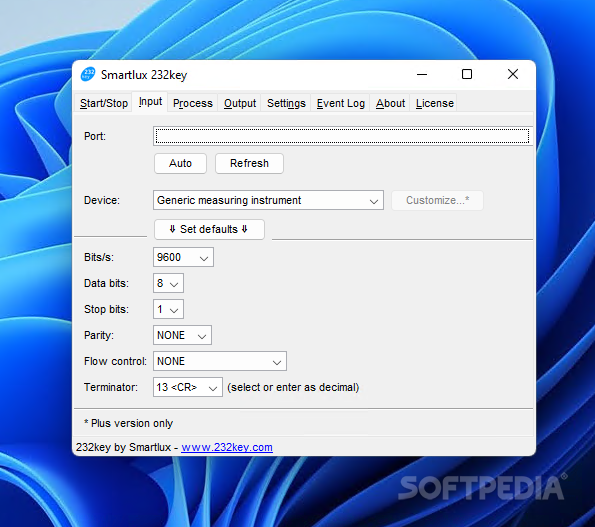Maximize the Smartlux 232key window
The image size is (595, 527).
click(467, 74)
